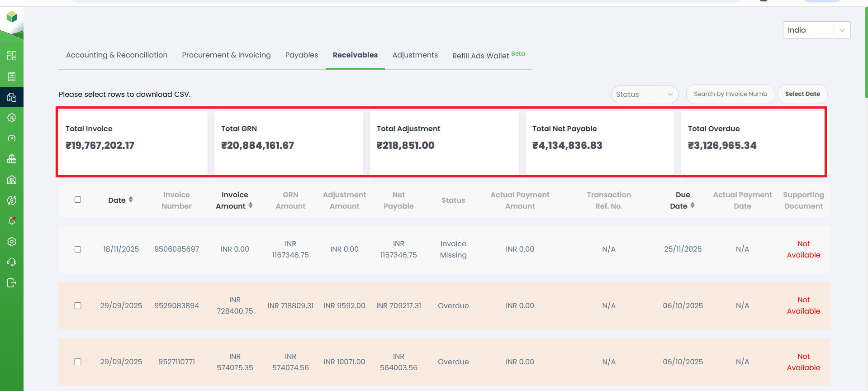Switch to the Payables tab
This screenshot has height=391, width=868.
click(x=301, y=55)
